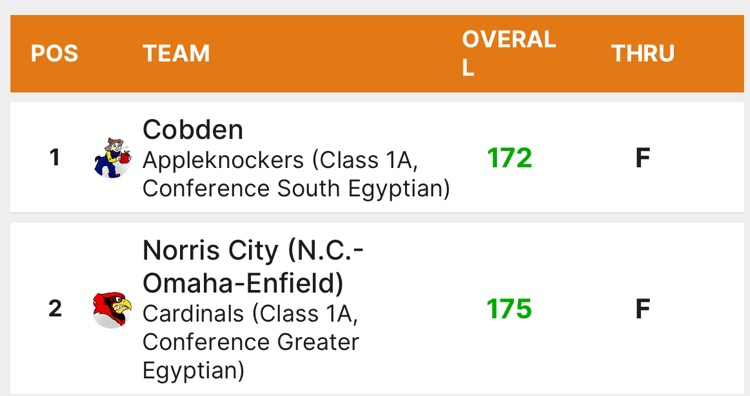Click the orange table header bar
The image size is (750, 396).
pos(377,53)
